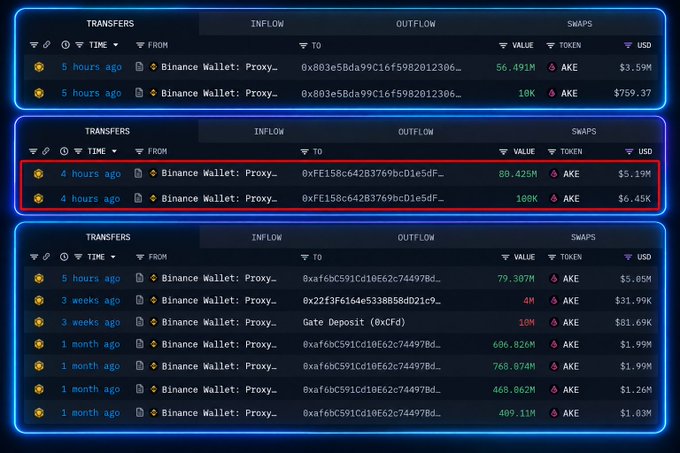Image resolution: width=680 pixels, height=453 pixels.
Task: Click the $5.05M USD cell
Action: point(635,279)
